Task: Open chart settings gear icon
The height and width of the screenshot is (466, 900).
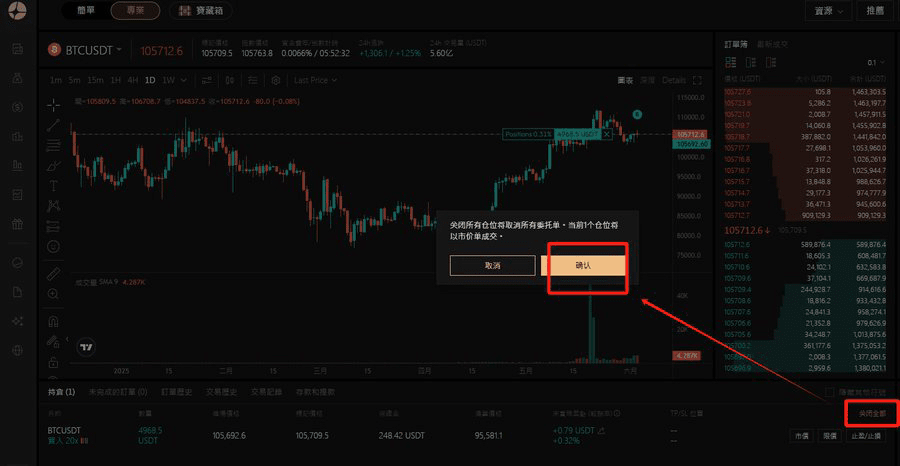Action: (x=275, y=80)
